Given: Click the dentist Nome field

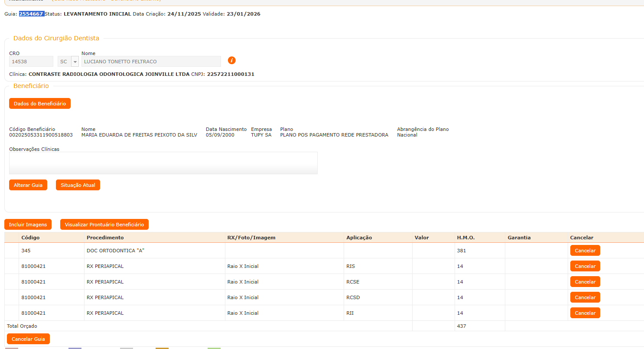Looking at the screenshot, I should (x=151, y=62).
